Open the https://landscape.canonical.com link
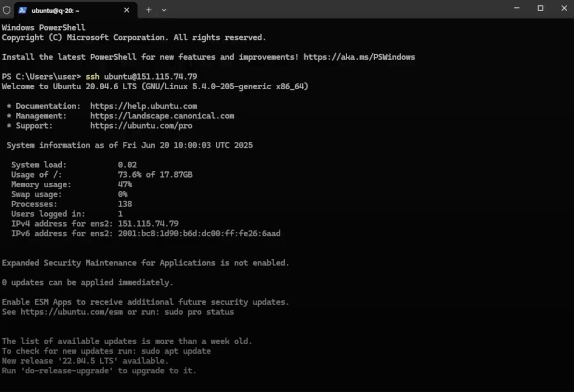 coord(162,116)
